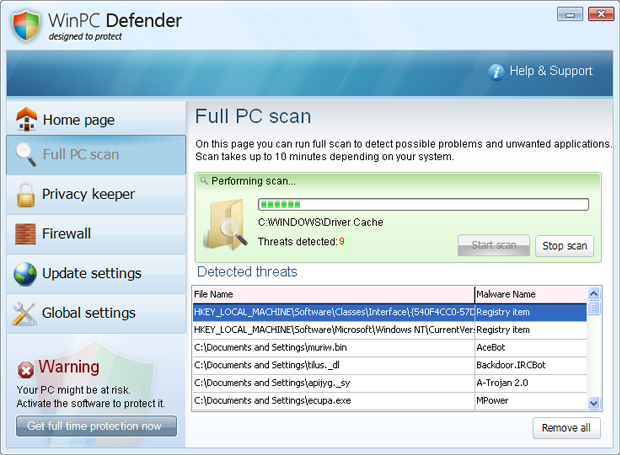The image size is (620, 455).
Task: Click the Threats detected count 9
Action: (x=342, y=241)
